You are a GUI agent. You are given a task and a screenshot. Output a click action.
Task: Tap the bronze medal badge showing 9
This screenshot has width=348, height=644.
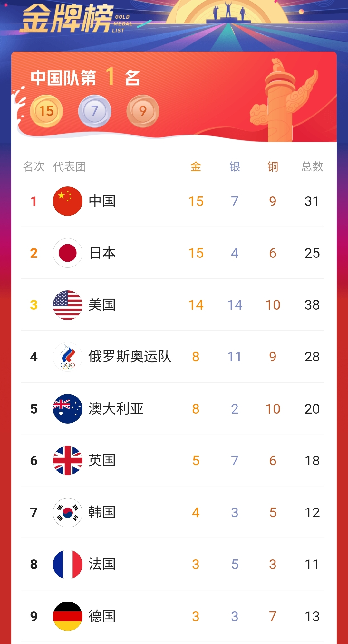coord(143,111)
